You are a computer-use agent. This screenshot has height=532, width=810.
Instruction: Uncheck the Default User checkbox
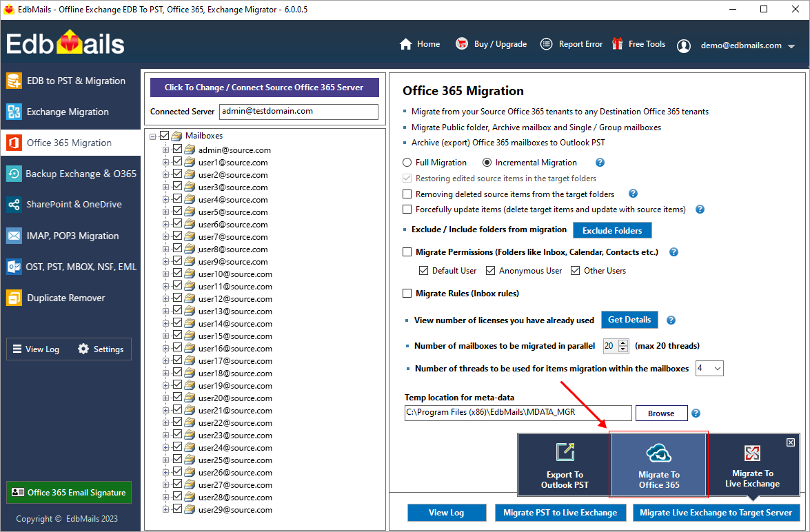pyautogui.click(x=423, y=271)
